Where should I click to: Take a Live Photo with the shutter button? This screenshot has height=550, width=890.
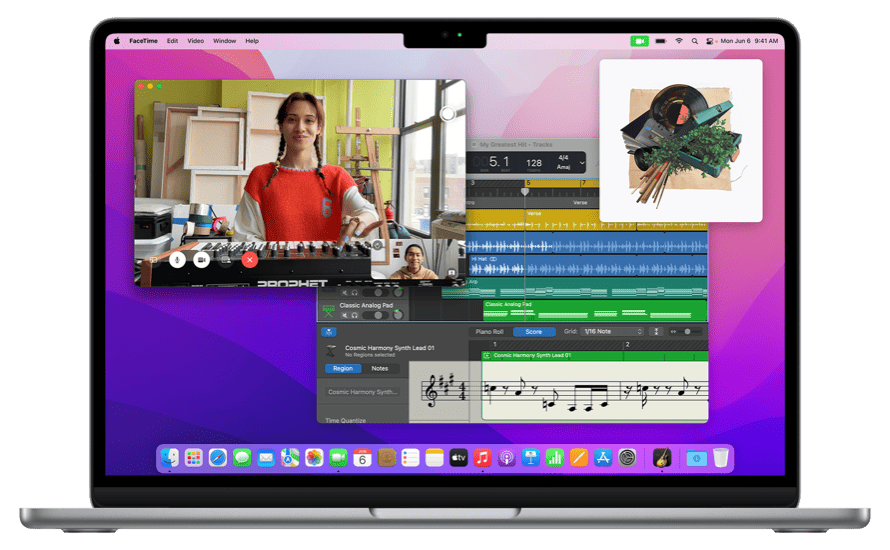(x=447, y=114)
